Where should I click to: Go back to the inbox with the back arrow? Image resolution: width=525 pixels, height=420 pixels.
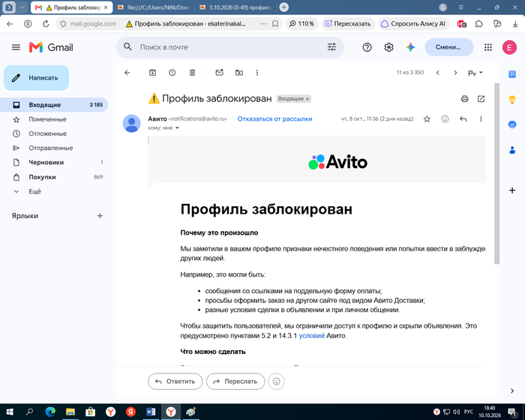tap(127, 73)
